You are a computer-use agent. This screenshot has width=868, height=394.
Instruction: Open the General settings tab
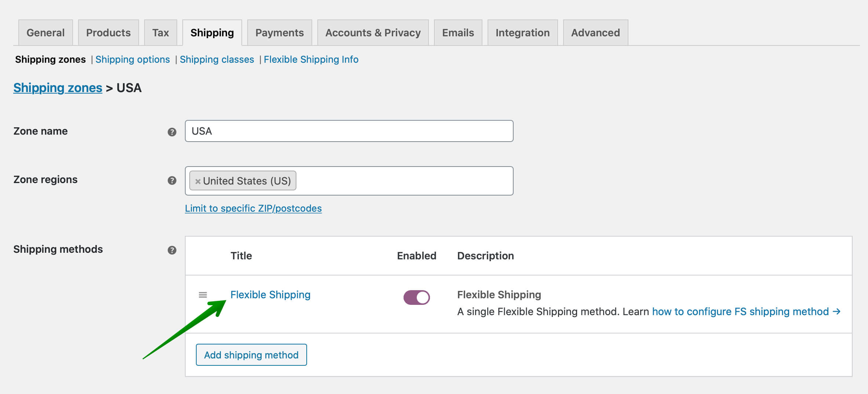coord(45,33)
